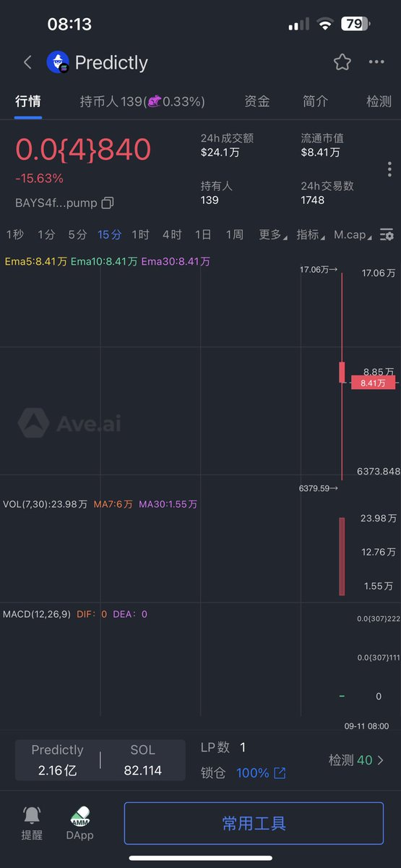Open chart settings icon
This screenshot has height=868, width=401.
[387, 234]
